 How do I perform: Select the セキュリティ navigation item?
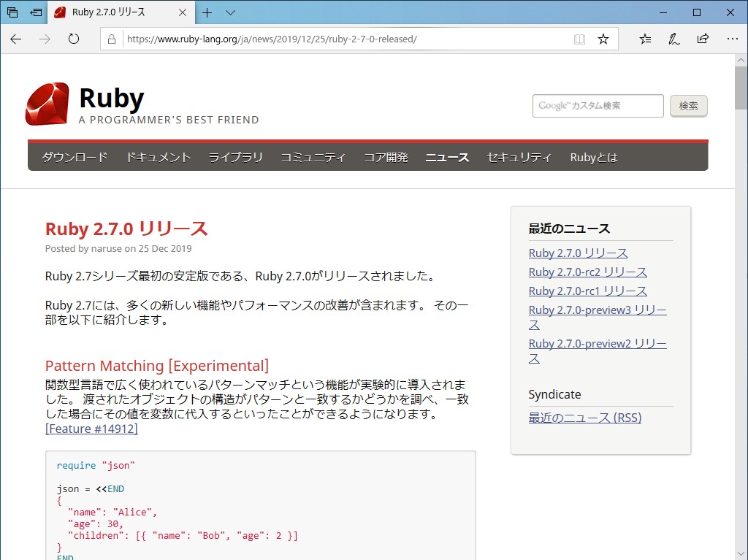click(519, 157)
